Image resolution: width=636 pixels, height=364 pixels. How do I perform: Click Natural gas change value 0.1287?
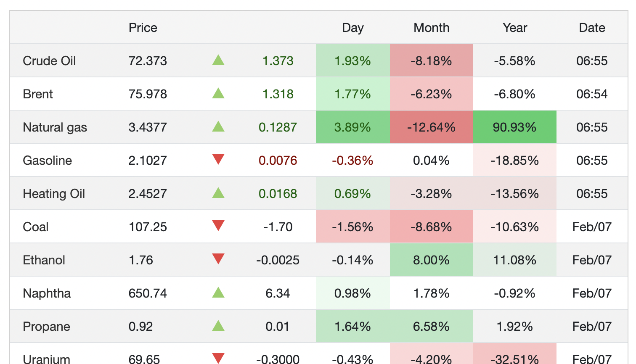click(278, 127)
